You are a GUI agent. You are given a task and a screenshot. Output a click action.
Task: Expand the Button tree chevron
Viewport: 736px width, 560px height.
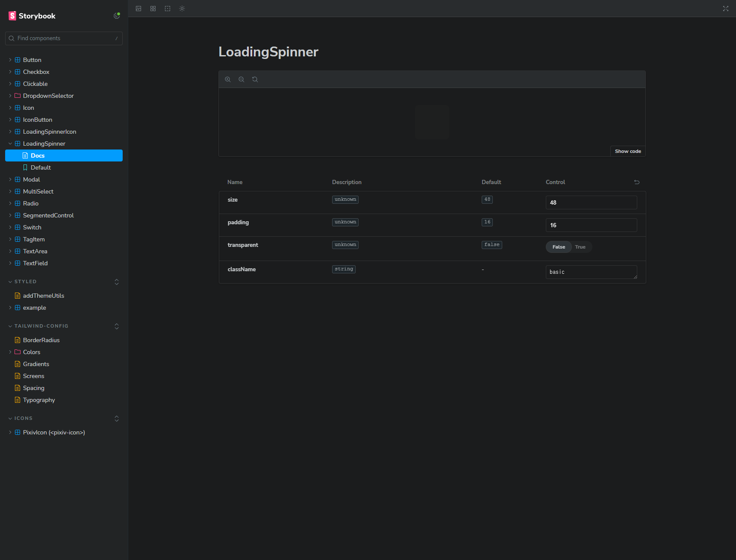(10, 60)
